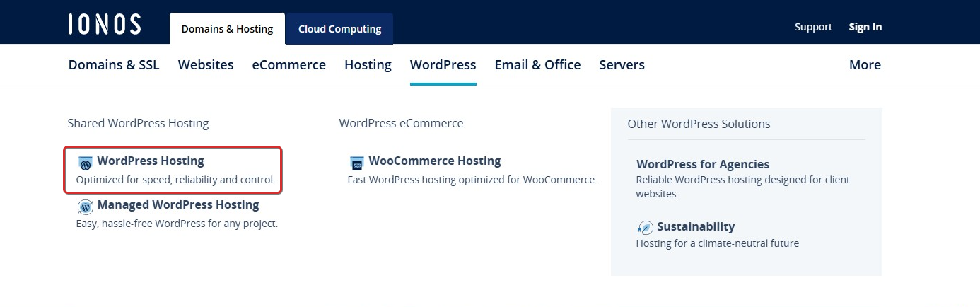Click the WooCommerce Hosting icon
Image resolution: width=980 pixels, height=307 pixels.
pyautogui.click(x=357, y=164)
